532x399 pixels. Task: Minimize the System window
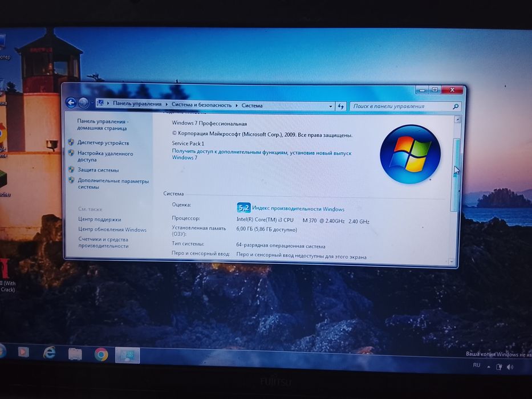(x=422, y=90)
